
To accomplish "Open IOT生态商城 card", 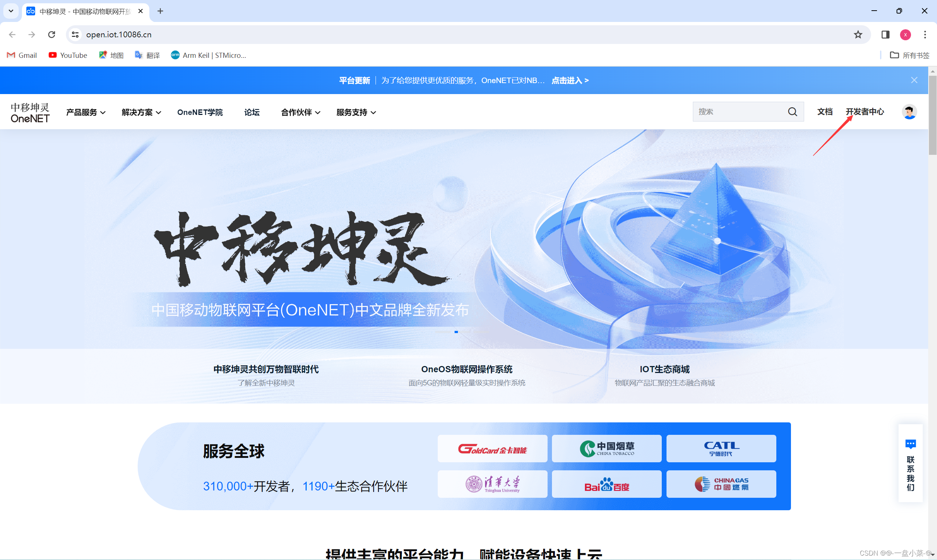I will click(x=665, y=375).
